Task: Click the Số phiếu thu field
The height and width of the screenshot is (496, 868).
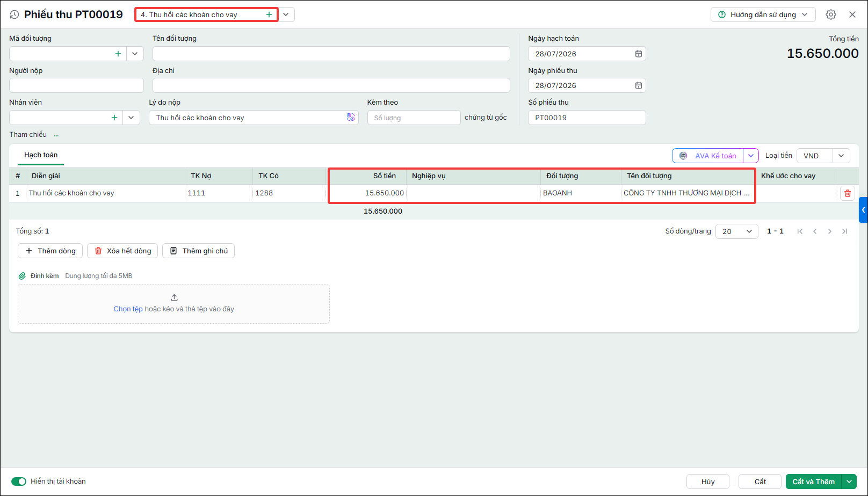Action: (x=587, y=118)
